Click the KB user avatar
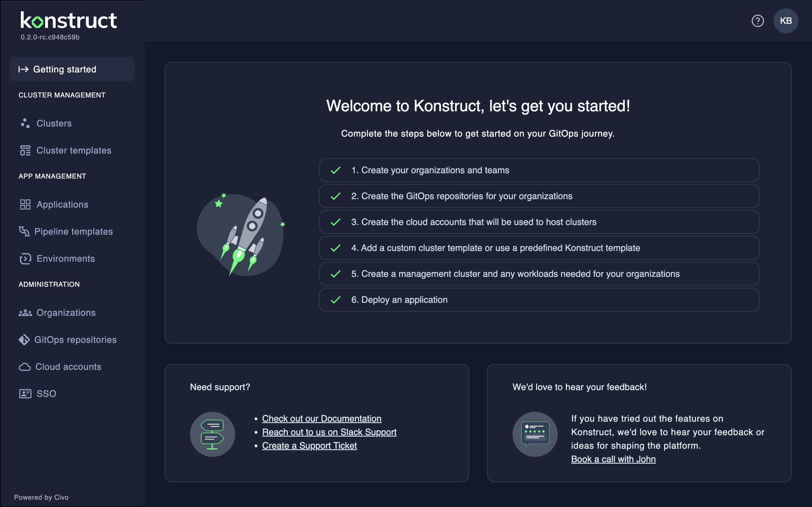This screenshot has height=507, width=812. coord(786,21)
